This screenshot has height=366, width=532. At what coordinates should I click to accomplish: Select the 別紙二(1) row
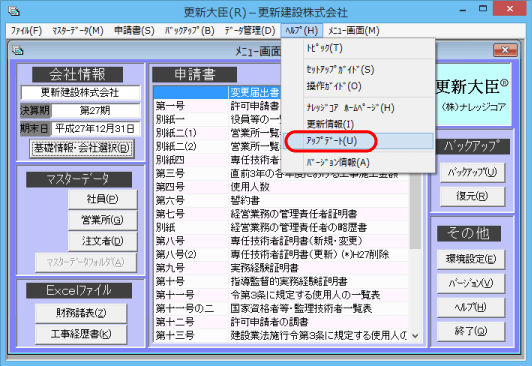pyautogui.click(x=217, y=133)
